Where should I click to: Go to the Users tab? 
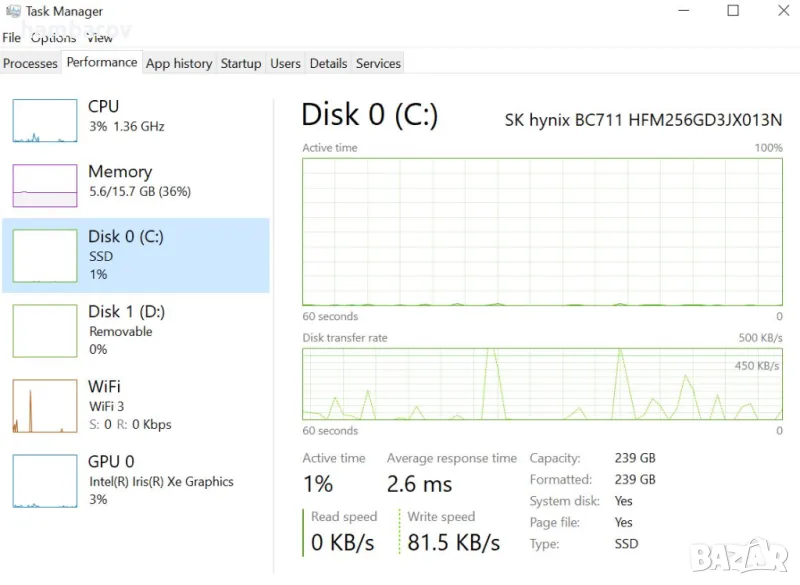tap(285, 63)
